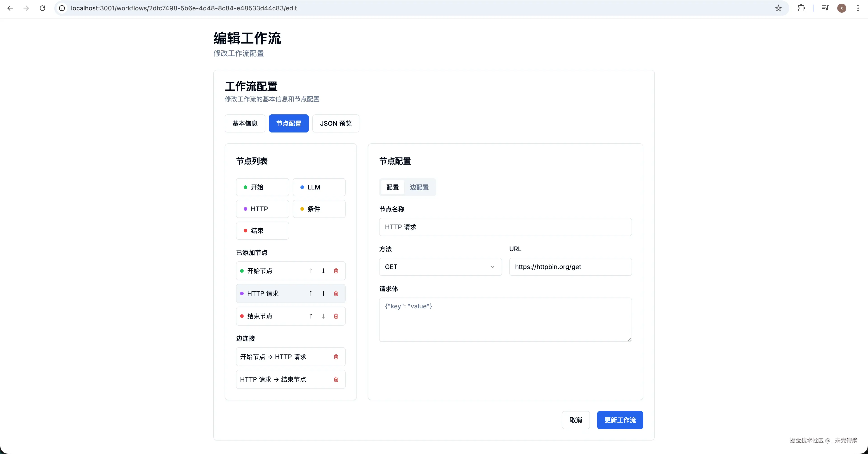Viewport: 868px width, 454px height.
Task: Click the 取消 button
Action: coord(576,420)
